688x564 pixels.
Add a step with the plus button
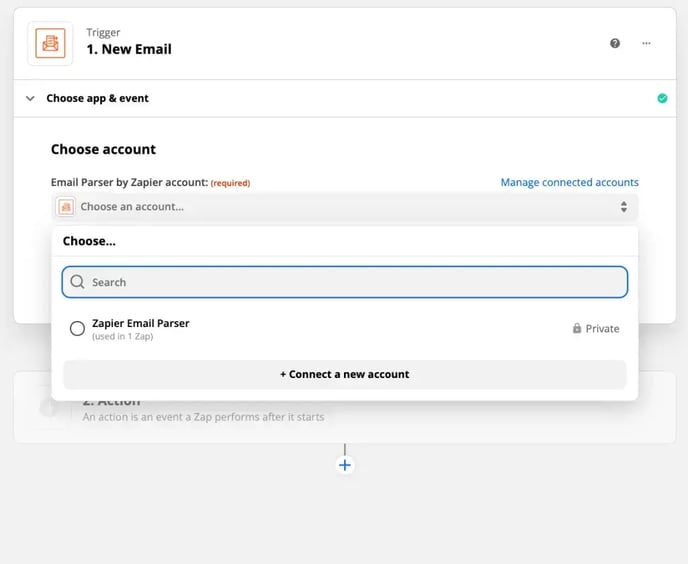coord(345,465)
